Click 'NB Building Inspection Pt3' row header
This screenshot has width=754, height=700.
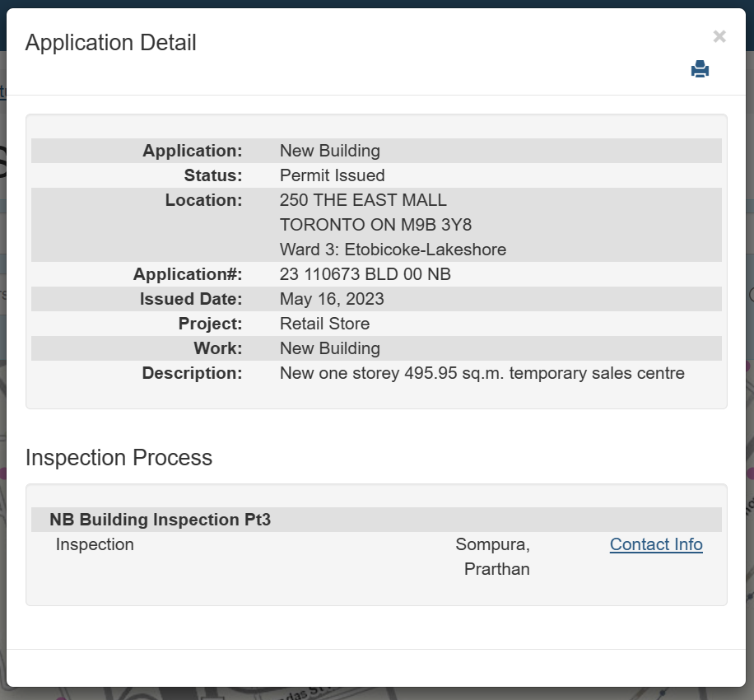coord(376,520)
